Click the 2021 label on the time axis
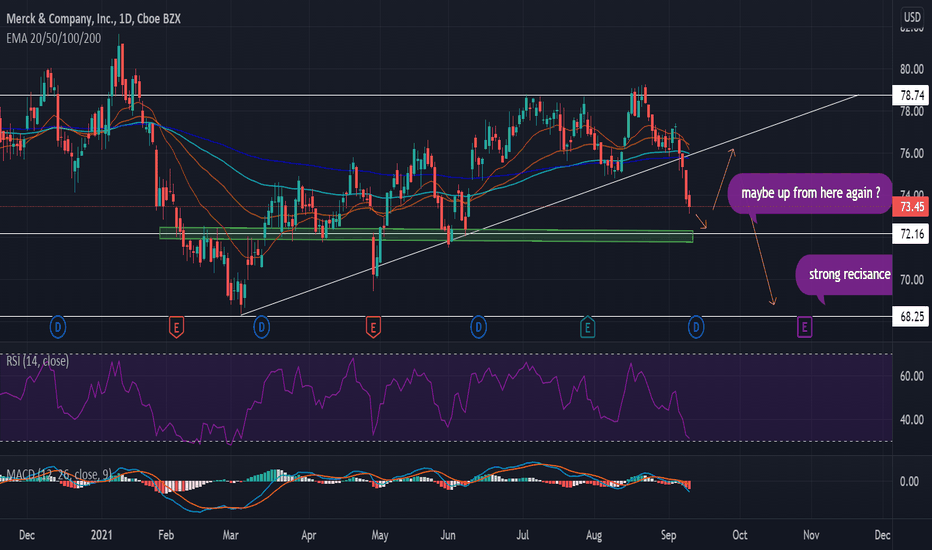 coord(102,535)
